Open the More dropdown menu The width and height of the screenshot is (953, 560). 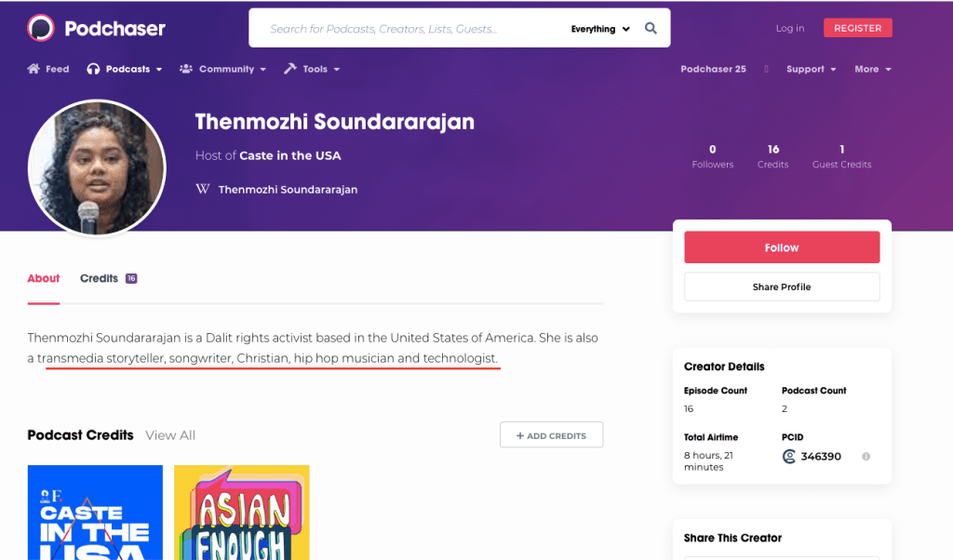click(872, 69)
